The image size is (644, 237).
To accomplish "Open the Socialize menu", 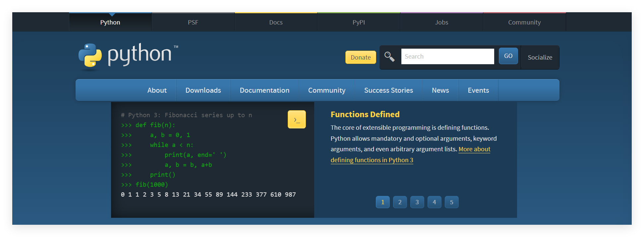I will pos(540,57).
